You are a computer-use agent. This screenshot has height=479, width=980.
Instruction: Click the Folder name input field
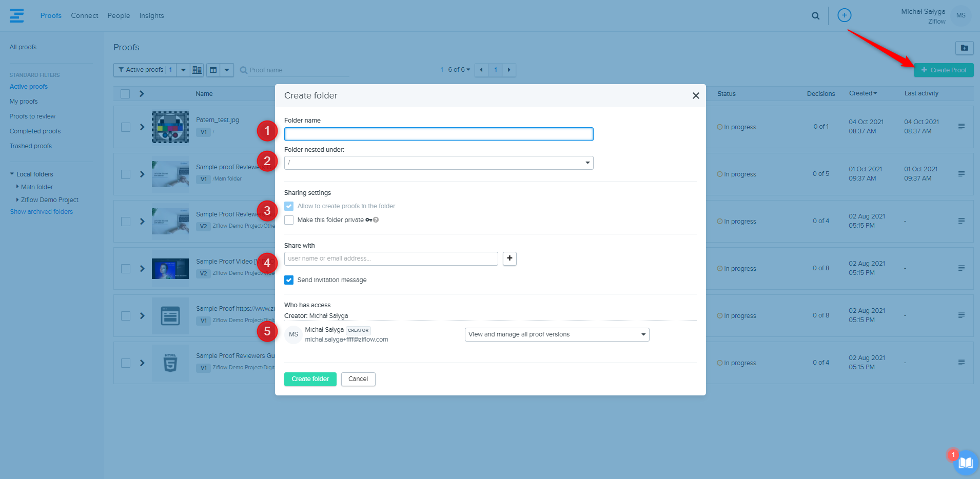click(x=438, y=134)
